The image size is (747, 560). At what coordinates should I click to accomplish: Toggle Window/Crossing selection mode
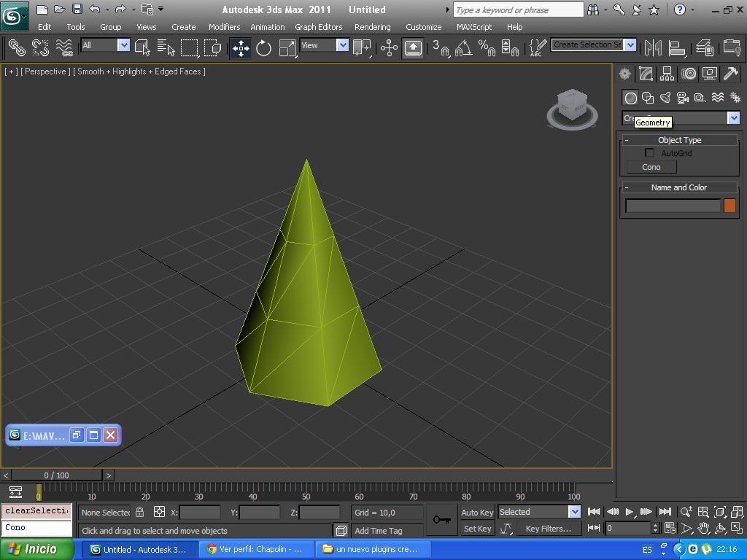point(212,47)
